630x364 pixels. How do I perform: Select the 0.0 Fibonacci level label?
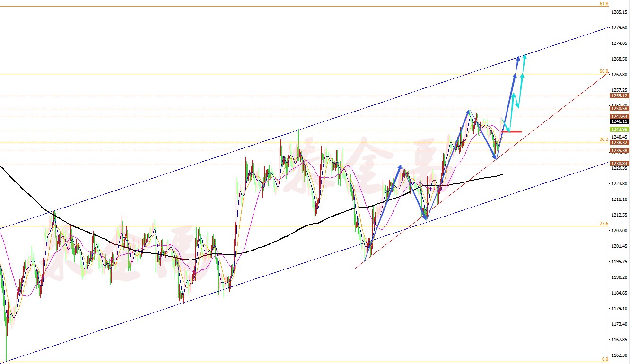[x=605, y=359]
